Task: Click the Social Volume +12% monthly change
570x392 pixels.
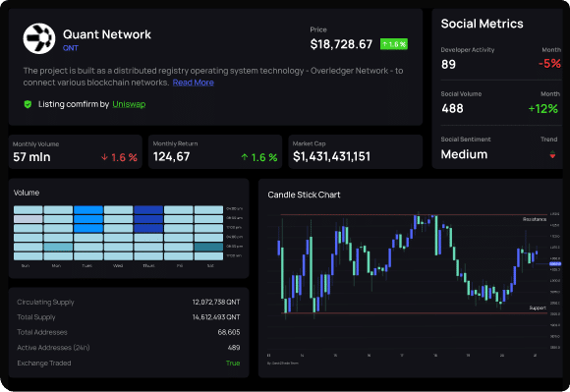Action: [543, 109]
